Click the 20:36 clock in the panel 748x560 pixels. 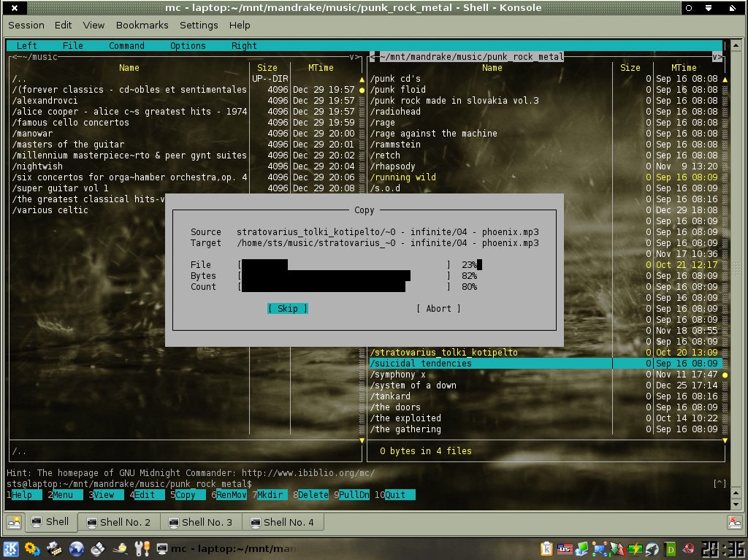(x=722, y=550)
